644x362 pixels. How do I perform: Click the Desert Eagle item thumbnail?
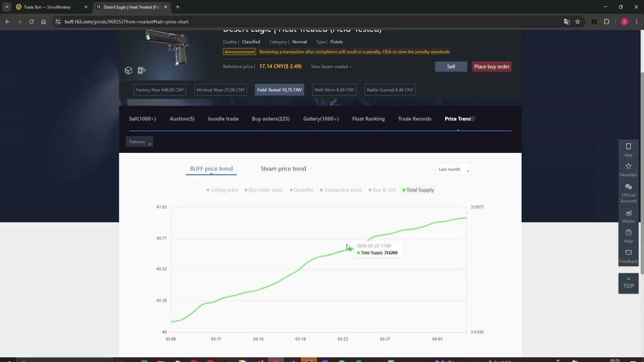click(167, 47)
